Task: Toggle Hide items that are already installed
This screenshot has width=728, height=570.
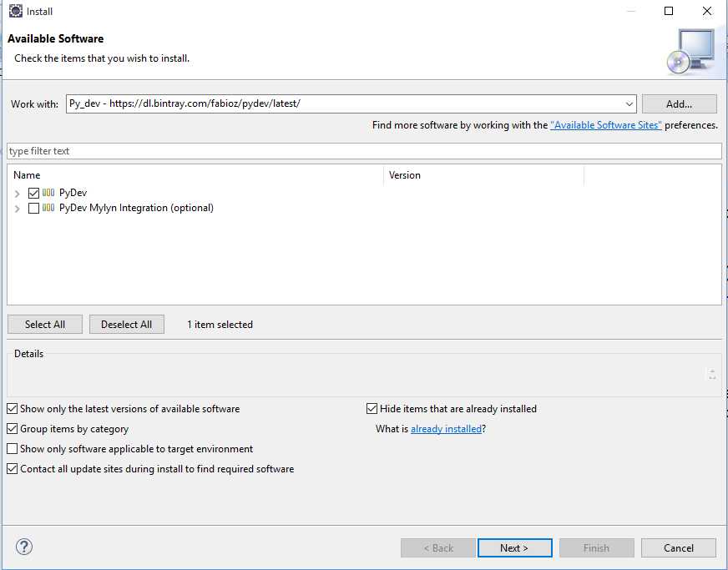Action: (372, 409)
